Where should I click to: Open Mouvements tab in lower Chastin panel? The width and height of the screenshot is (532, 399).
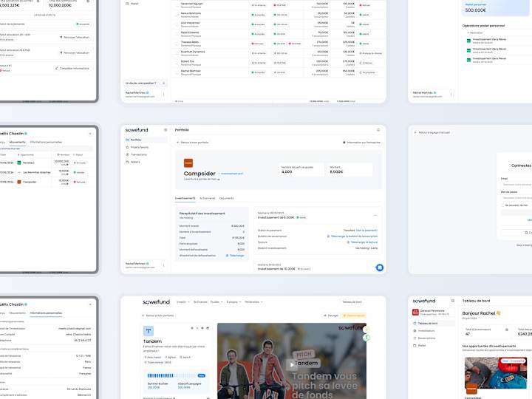pos(17,313)
